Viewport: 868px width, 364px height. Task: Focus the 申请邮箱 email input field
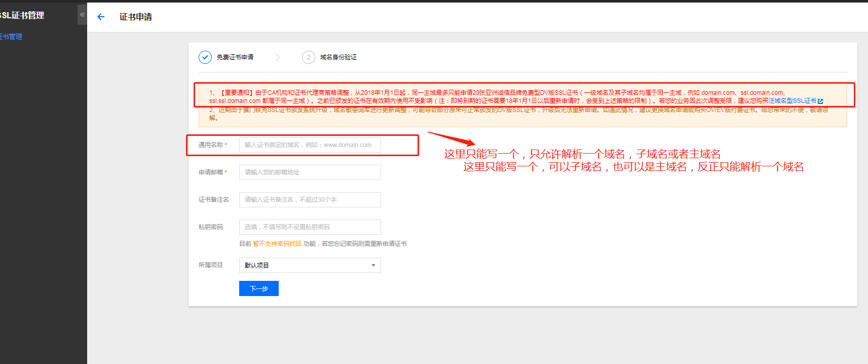pyautogui.click(x=310, y=172)
